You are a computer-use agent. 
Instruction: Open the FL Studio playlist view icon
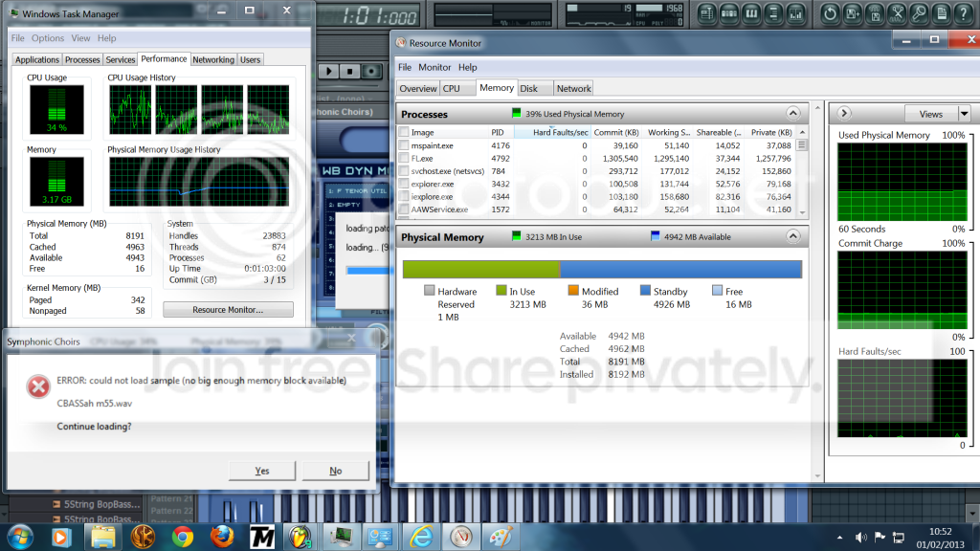706,13
